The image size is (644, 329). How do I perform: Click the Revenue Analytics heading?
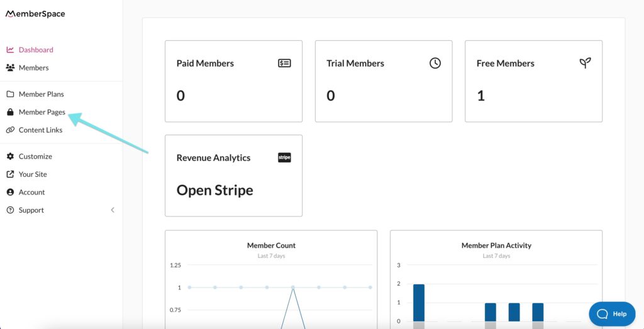click(214, 158)
